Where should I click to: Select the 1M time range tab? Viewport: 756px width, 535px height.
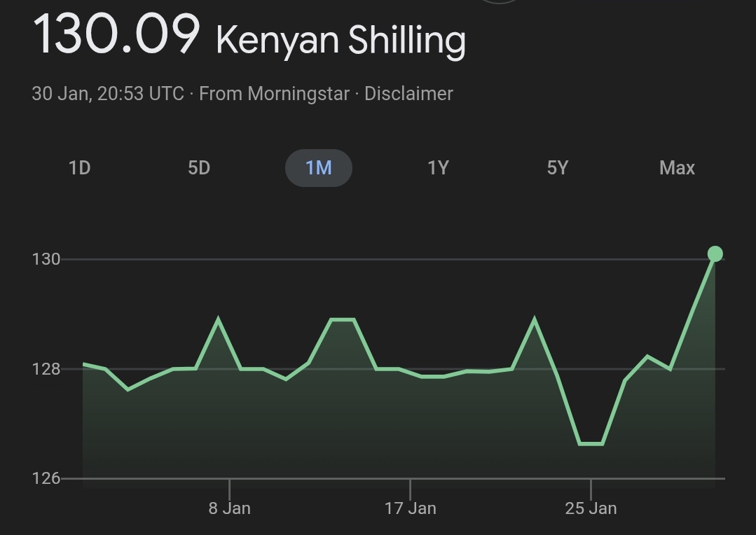click(x=319, y=168)
